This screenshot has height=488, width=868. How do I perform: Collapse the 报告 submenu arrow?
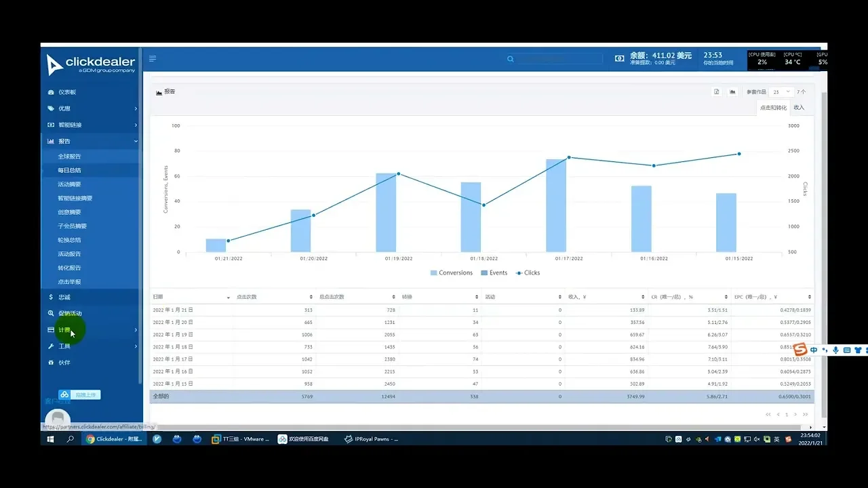(136, 141)
